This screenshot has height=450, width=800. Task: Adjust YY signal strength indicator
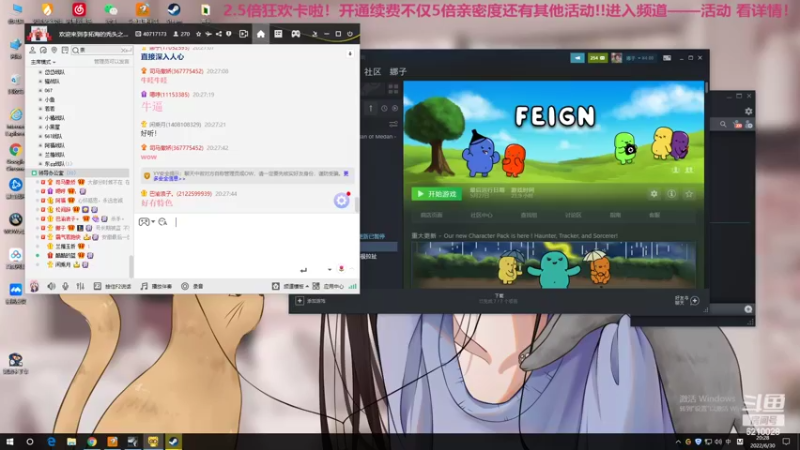click(x=353, y=286)
